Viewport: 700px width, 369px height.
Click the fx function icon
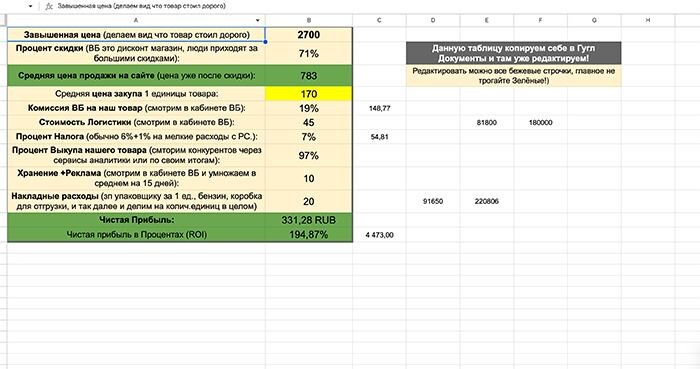pyautogui.click(x=49, y=6)
